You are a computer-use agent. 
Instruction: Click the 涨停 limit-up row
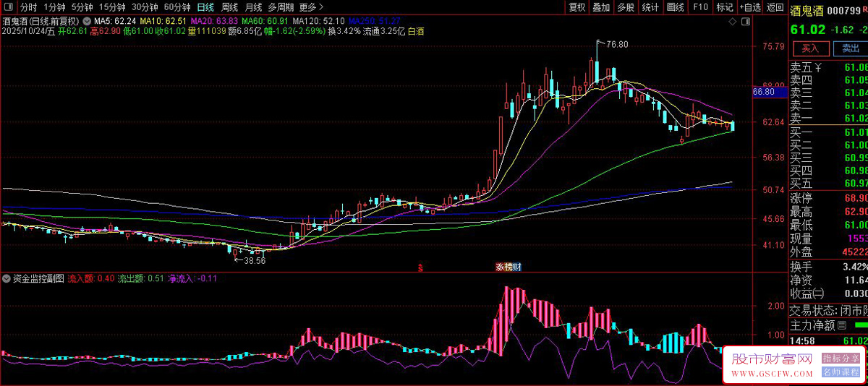829,198
